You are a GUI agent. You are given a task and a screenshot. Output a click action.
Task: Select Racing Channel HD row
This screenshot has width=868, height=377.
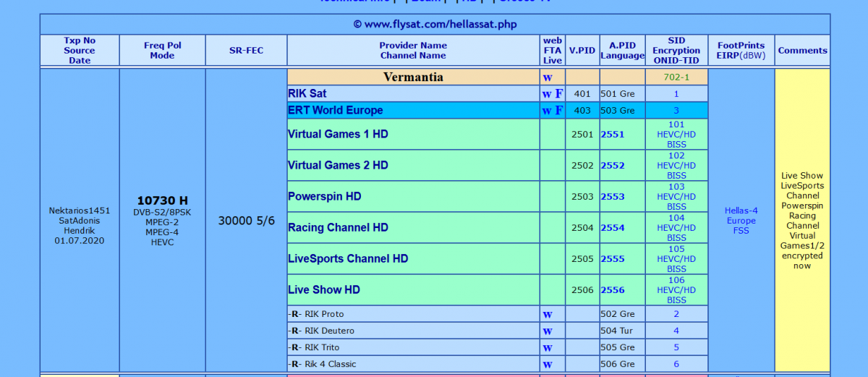(338, 228)
